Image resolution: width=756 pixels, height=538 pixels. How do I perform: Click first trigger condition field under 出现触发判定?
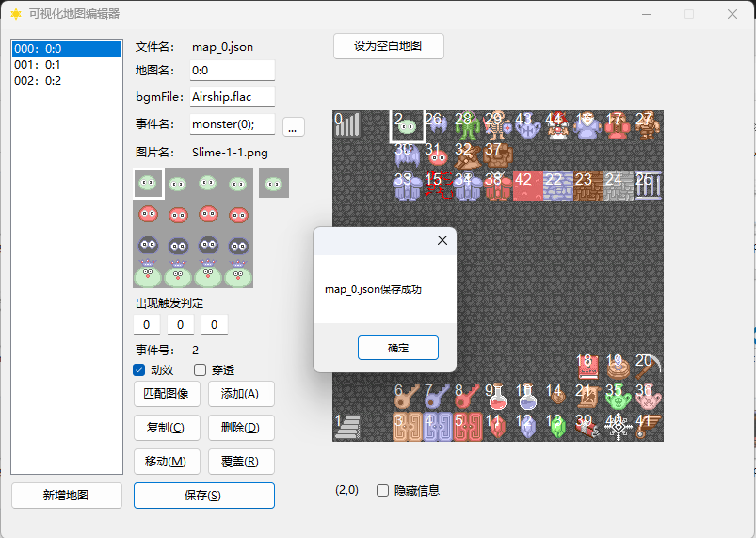(x=147, y=325)
